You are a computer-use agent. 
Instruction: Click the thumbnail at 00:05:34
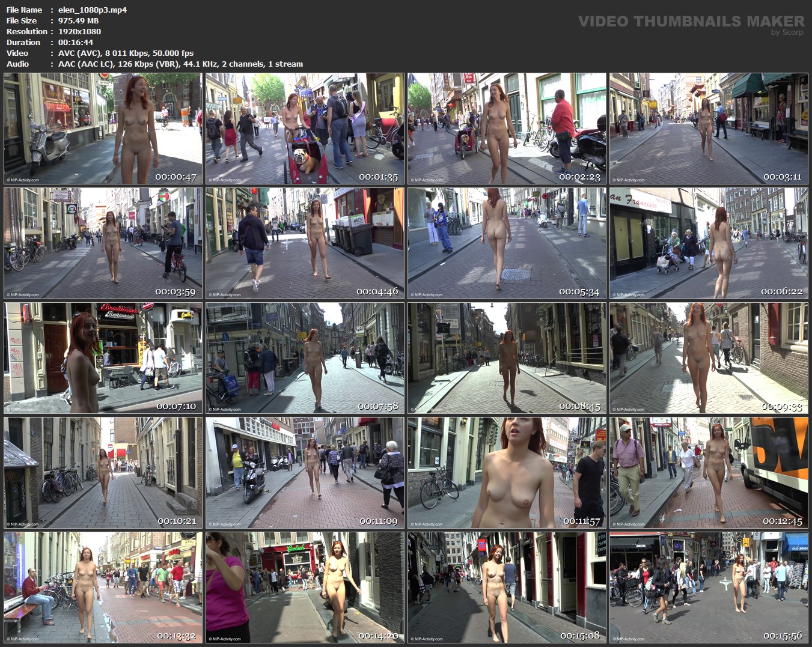[507, 243]
